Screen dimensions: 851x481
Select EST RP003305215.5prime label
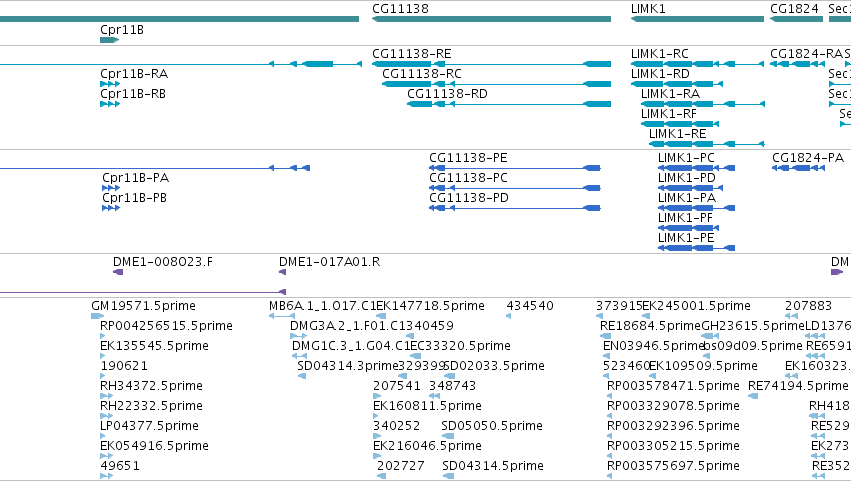674,447
